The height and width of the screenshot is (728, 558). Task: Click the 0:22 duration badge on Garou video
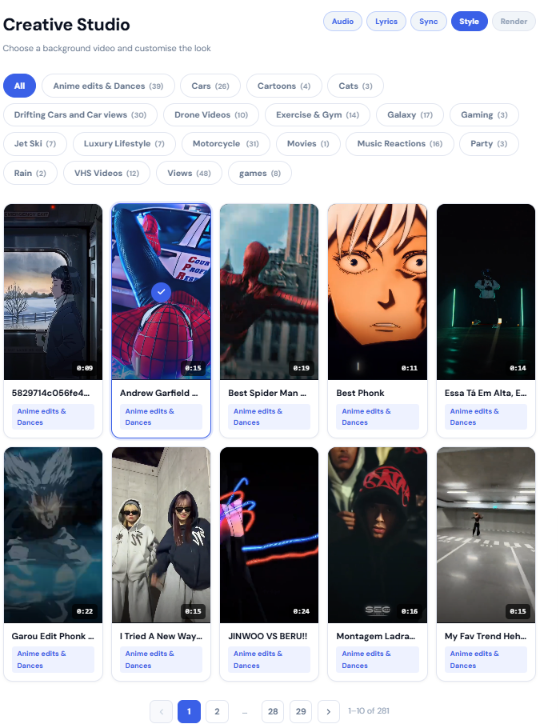(84, 611)
